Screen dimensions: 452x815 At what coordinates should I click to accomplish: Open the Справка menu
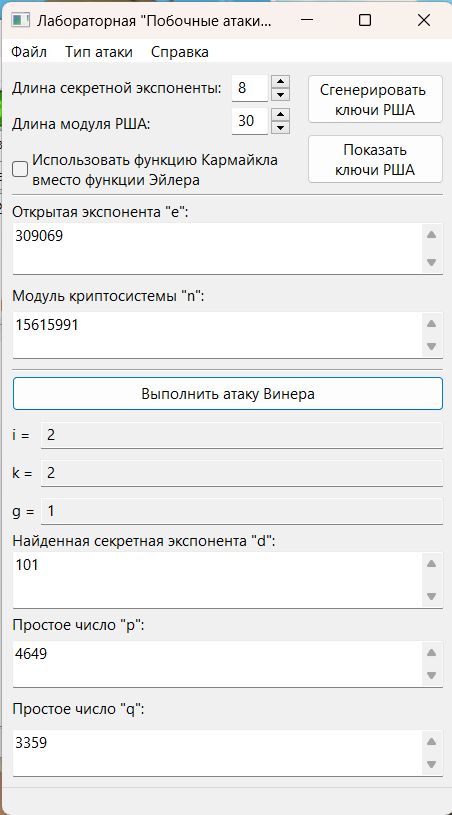pyautogui.click(x=180, y=52)
